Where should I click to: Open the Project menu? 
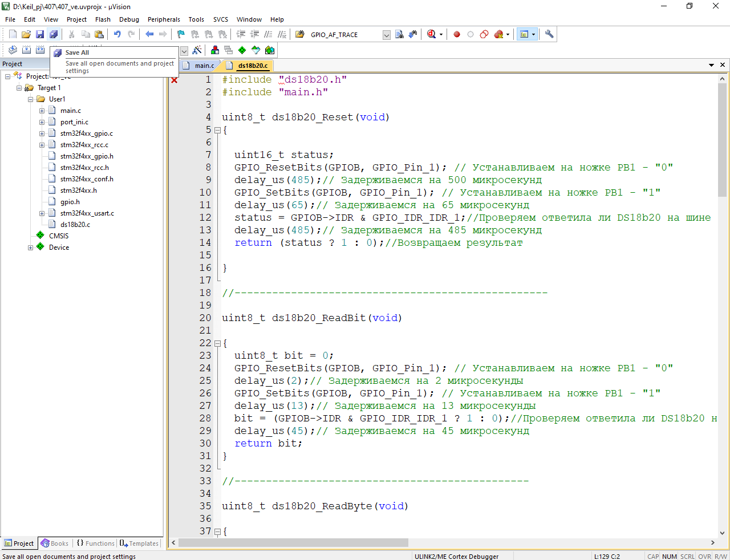point(76,19)
